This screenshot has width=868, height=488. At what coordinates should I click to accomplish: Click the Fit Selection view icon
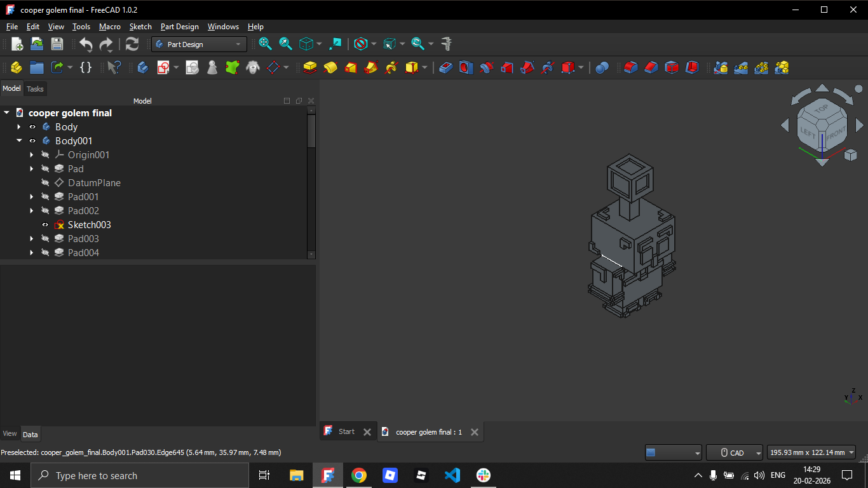pyautogui.click(x=285, y=44)
